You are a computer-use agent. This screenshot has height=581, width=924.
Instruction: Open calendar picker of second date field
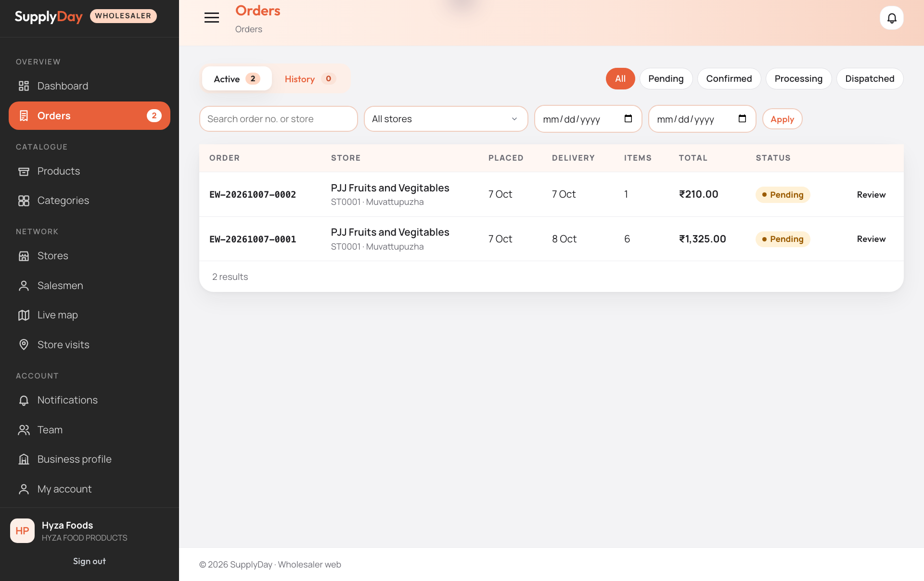point(742,119)
